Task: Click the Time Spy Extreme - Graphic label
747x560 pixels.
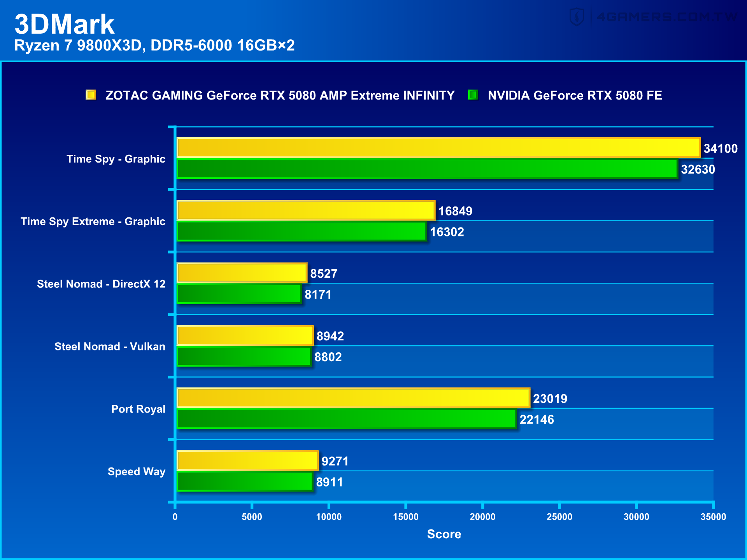Action: point(93,222)
